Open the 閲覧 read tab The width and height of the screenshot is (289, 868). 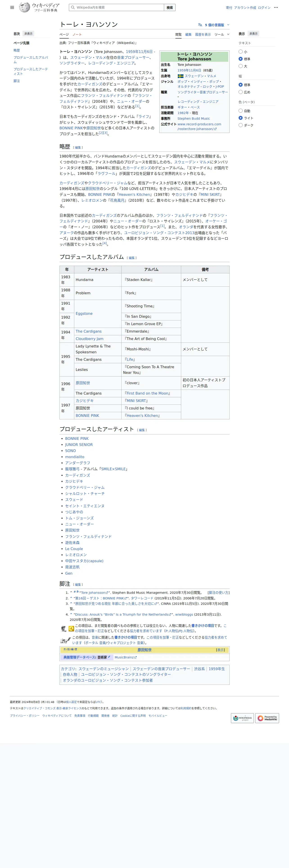[178, 34]
